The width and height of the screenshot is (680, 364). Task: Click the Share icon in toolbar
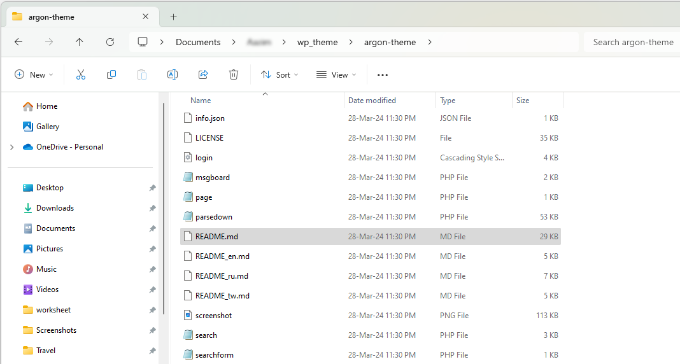(x=203, y=75)
